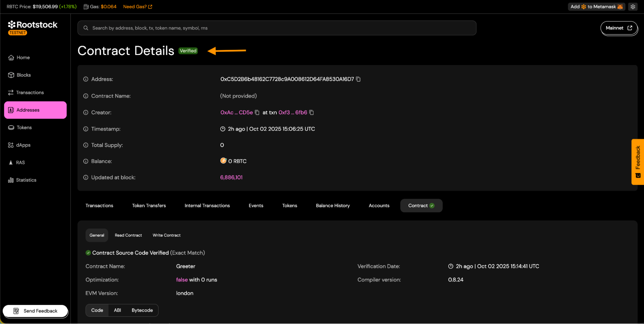Image resolution: width=644 pixels, height=324 pixels.
Task: Click the info icon beside Contract Name
Action: [86, 96]
